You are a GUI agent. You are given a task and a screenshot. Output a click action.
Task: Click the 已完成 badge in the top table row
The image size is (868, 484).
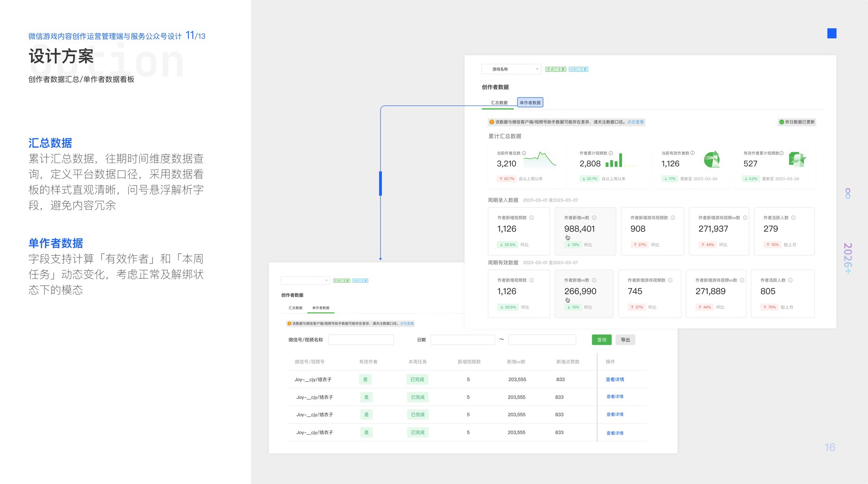click(417, 379)
